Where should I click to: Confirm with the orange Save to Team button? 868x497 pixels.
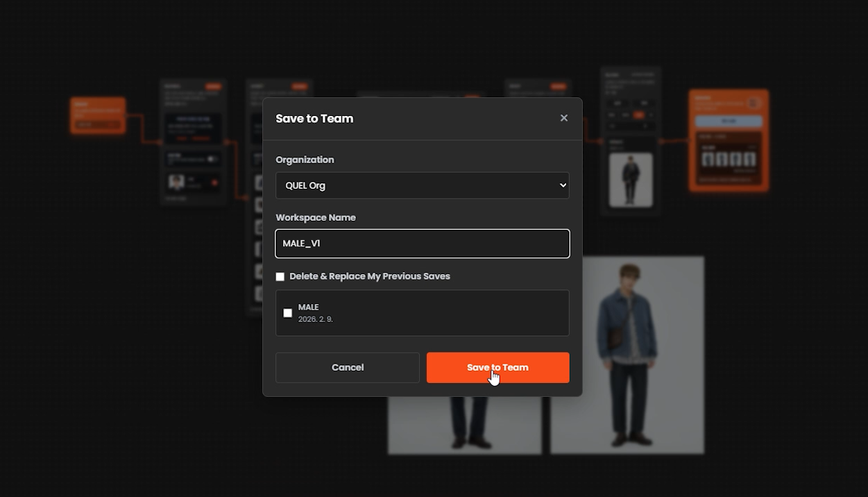[498, 367]
